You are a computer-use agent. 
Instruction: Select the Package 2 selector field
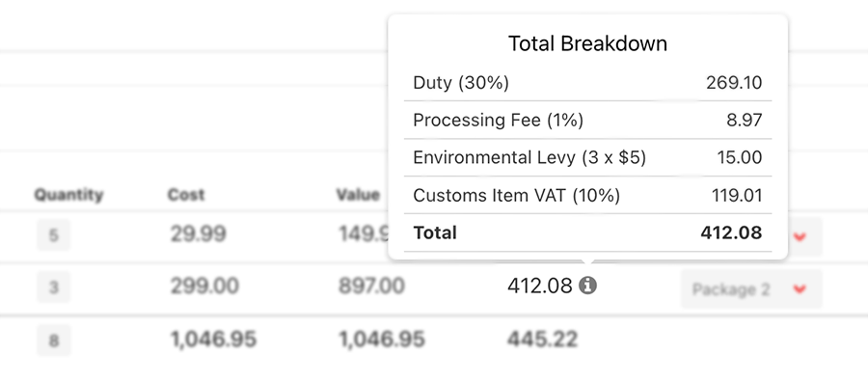[751, 288]
